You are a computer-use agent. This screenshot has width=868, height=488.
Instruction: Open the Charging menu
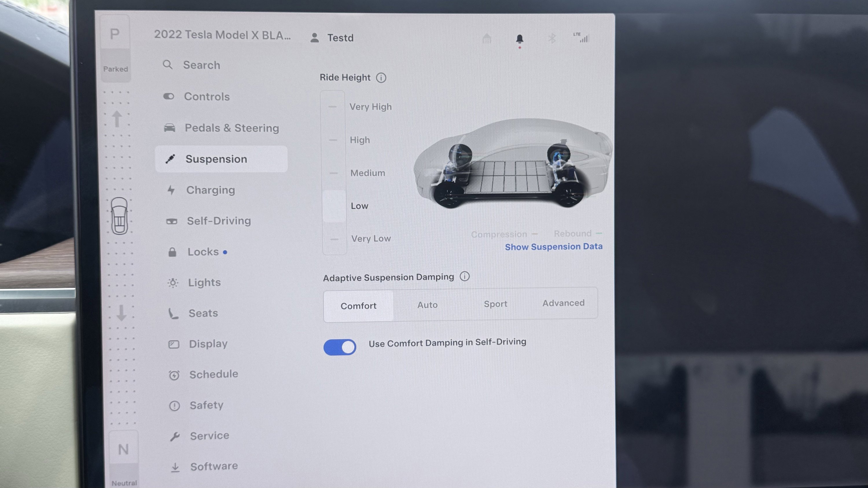coord(210,190)
